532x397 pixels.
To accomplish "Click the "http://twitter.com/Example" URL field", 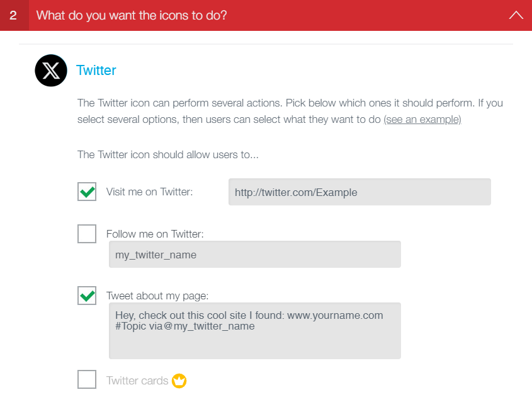I will coord(359,192).
